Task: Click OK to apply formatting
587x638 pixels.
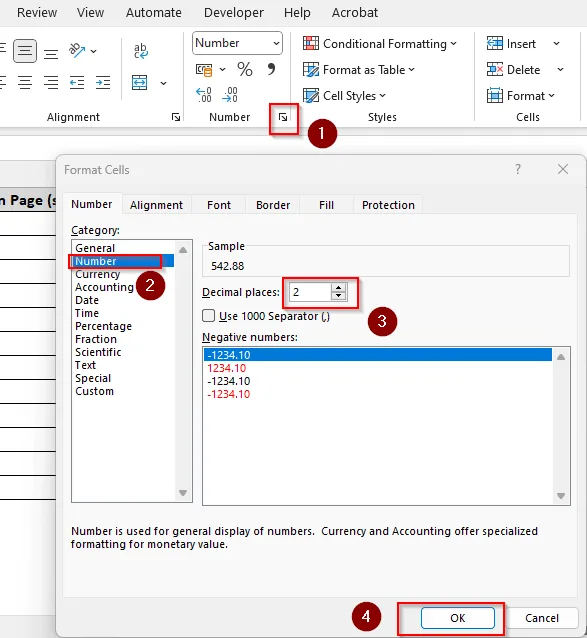Action: (458, 618)
